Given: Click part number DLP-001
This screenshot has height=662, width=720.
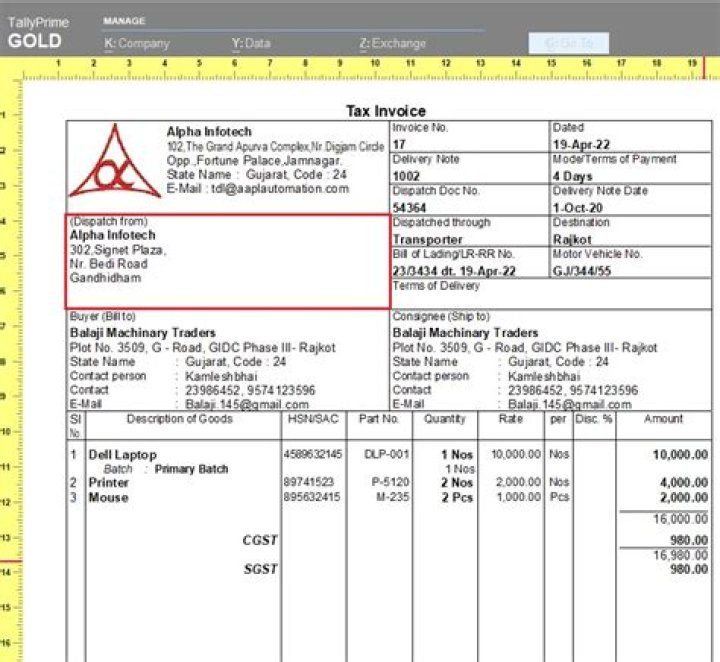Looking at the screenshot, I should click(386, 454).
